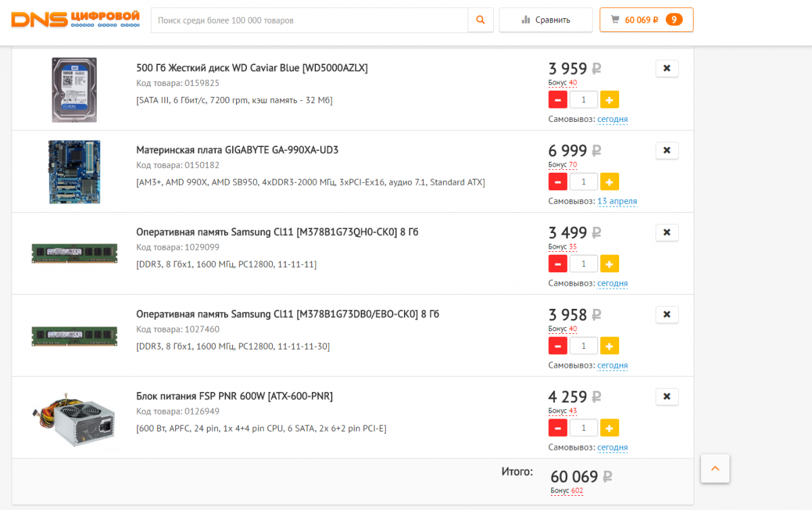Open the WD Caviar Blue product title
The height and width of the screenshot is (510, 812).
coord(252,68)
